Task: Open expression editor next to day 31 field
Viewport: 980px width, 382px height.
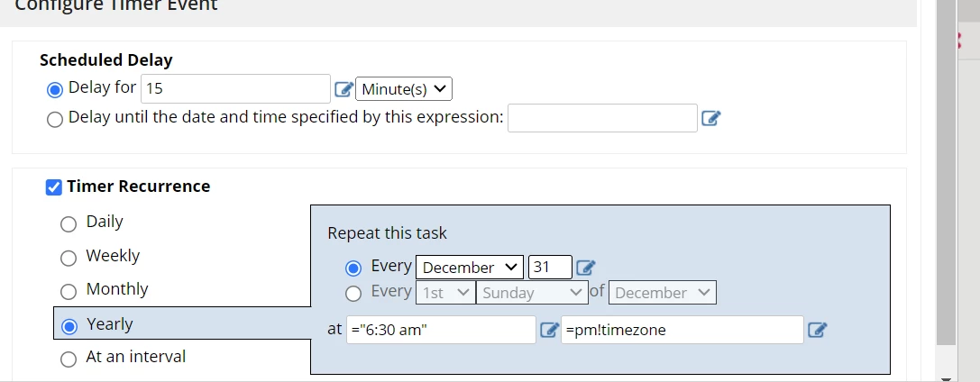Action: [586, 268]
